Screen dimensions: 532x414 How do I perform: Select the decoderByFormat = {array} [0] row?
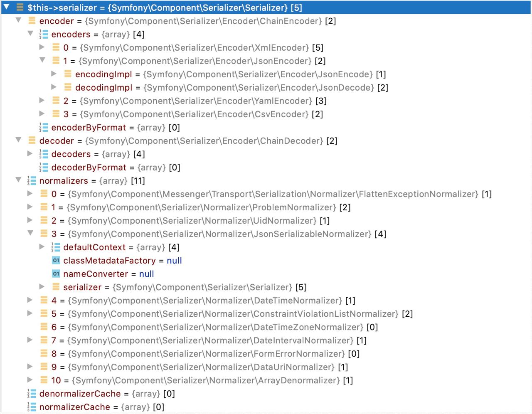266,167
